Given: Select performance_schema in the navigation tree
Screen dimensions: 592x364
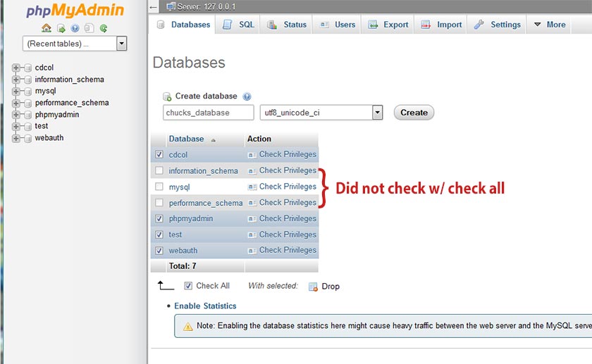Looking at the screenshot, I should point(72,103).
